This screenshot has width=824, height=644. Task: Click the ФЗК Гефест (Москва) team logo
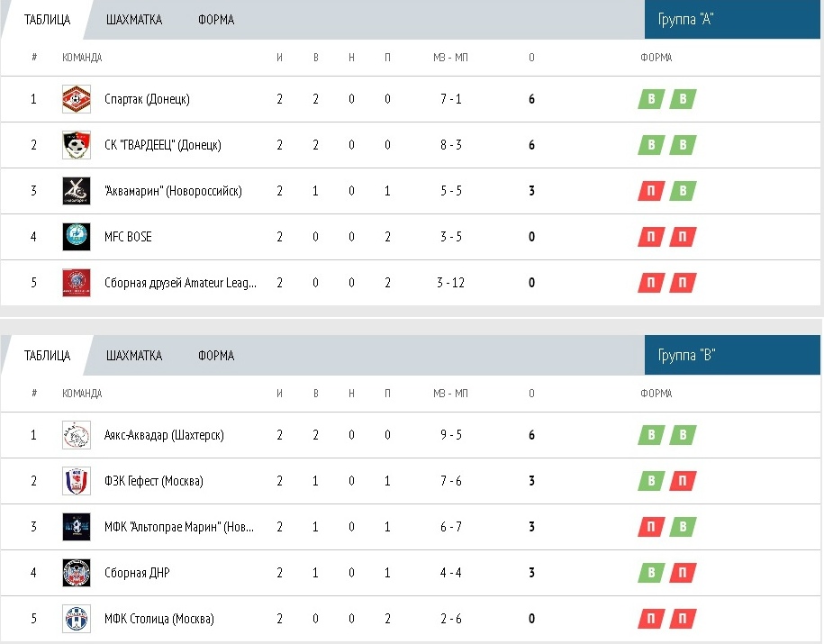coord(77,480)
